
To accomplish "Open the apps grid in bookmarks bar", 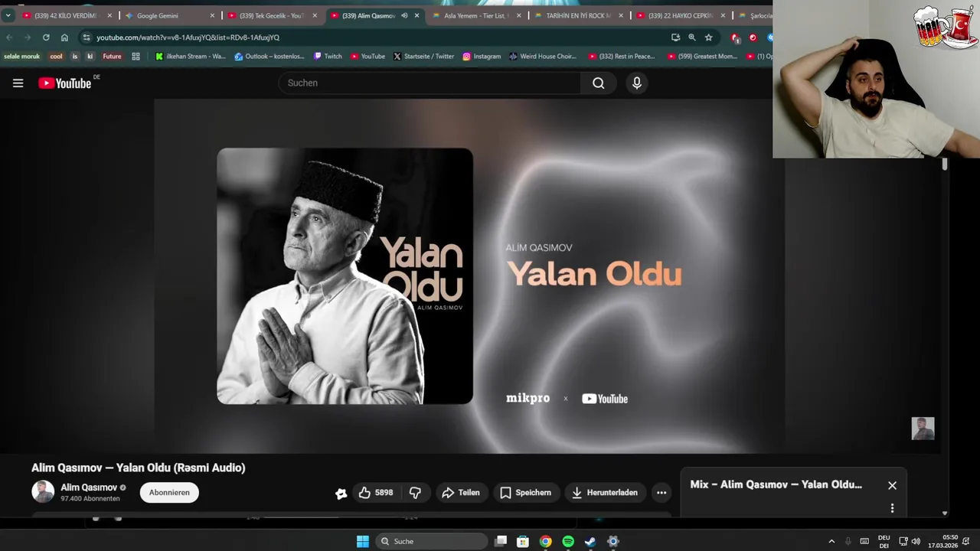I will pos(136,56).
